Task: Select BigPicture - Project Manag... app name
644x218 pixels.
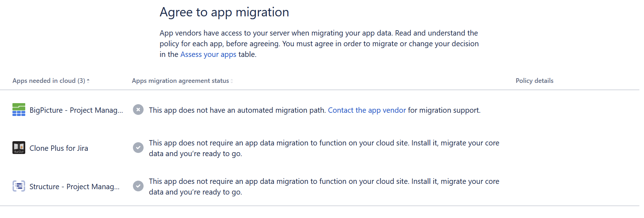Action: [x=76, y=110]
